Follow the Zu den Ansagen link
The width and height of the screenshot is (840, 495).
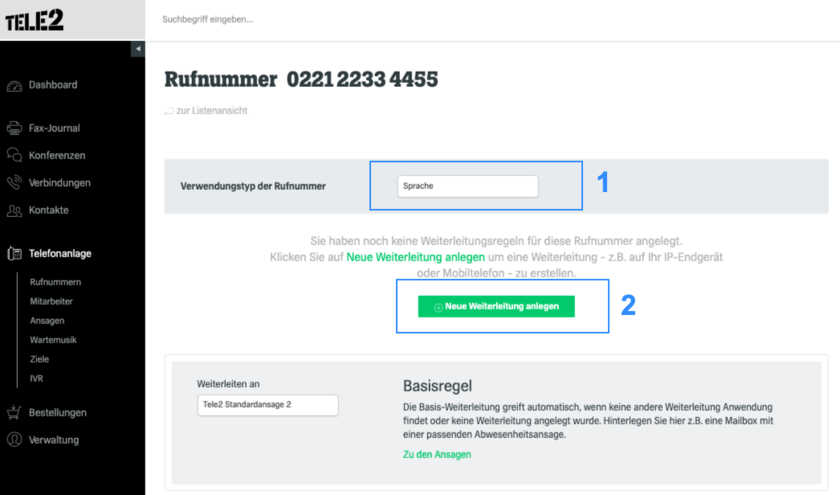[437, 454]
